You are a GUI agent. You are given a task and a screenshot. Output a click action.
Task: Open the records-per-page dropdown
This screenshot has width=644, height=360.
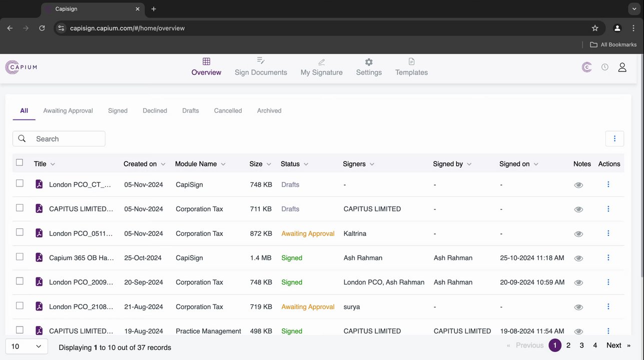[27, 346]
